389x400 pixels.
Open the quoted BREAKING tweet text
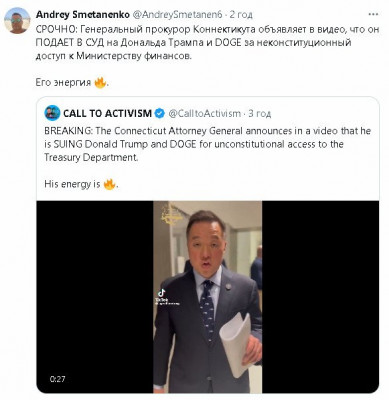coord(208,144)
